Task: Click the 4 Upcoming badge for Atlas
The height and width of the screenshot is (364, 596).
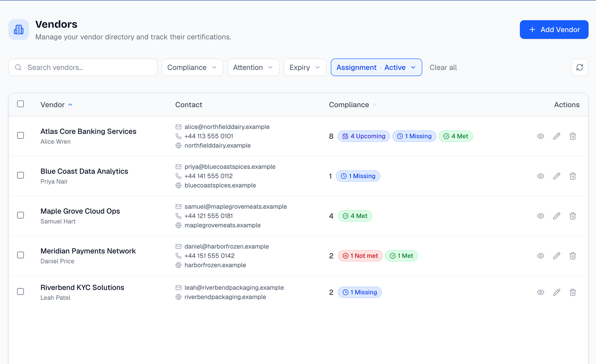Action: coord(364,136)
